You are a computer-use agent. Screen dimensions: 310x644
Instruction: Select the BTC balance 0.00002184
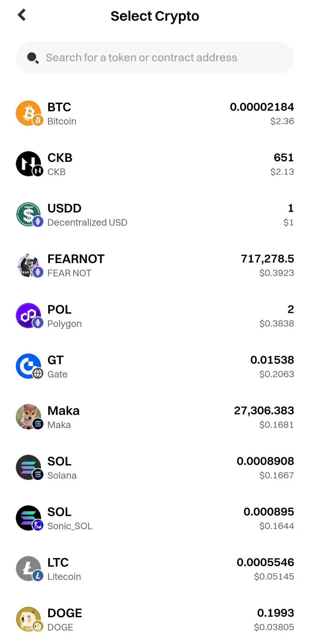pos(262,107)
